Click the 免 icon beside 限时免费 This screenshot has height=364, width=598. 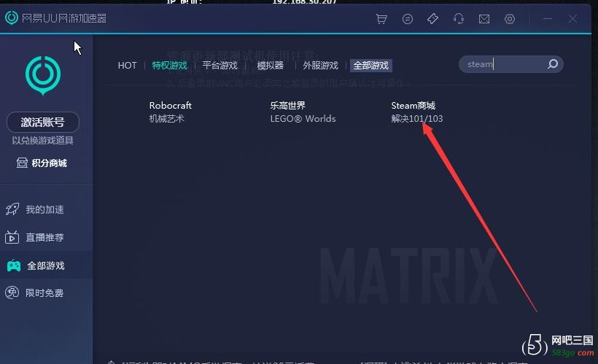(12, 293)
